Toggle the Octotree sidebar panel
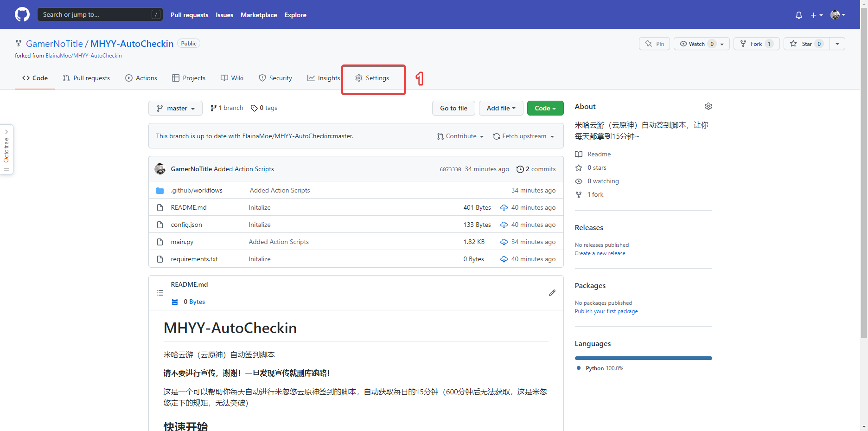 pos(6,149)
